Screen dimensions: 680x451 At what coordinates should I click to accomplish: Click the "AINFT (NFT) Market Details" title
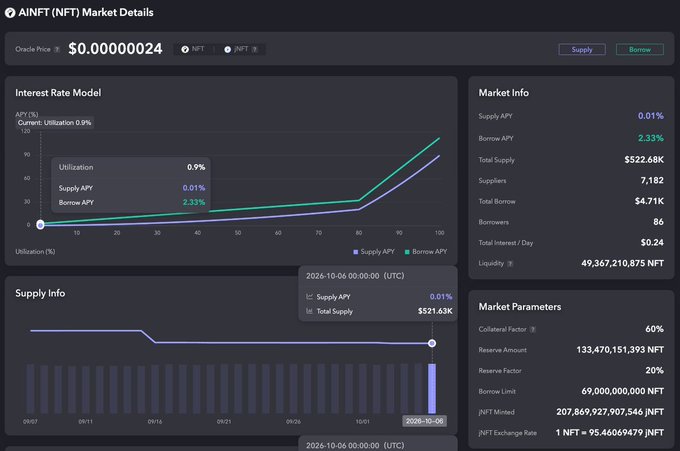pyautogui.click(x=86, y=13)
